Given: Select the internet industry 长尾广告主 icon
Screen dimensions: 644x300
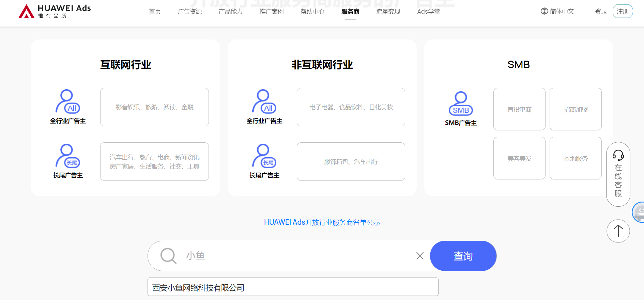Looking at the screenshot, I should [x=67, y=156].
